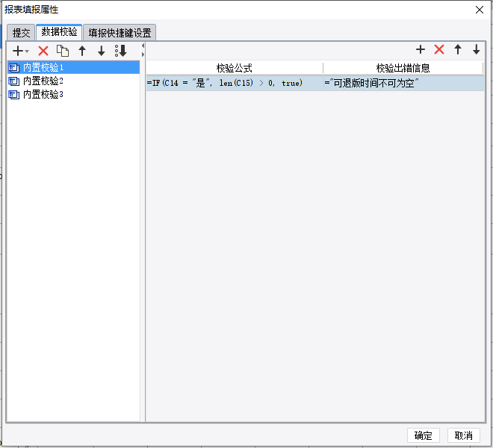Image resolution: width=493 pixels, height=448 pixels.
Task: Select 内置校验1 in the list
Action: tap(73, 67)
